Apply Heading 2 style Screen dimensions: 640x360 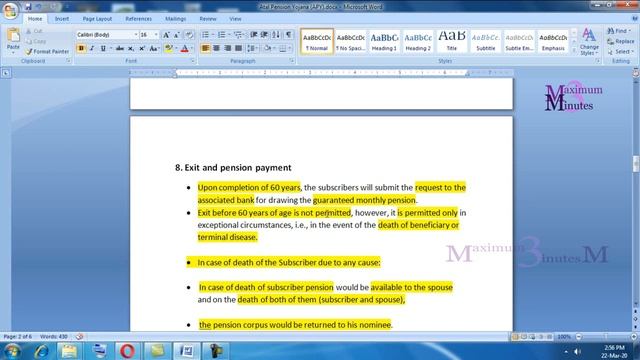tap(418, 41)
